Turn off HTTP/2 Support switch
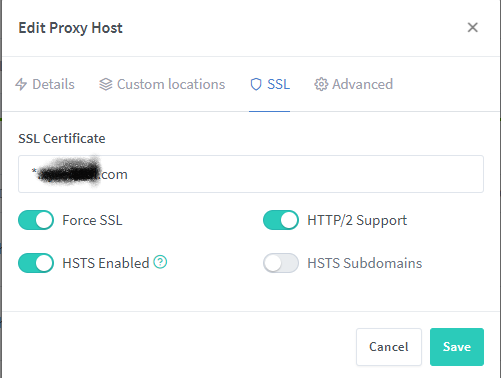501x378 pixels. click(x=281, y=220)
